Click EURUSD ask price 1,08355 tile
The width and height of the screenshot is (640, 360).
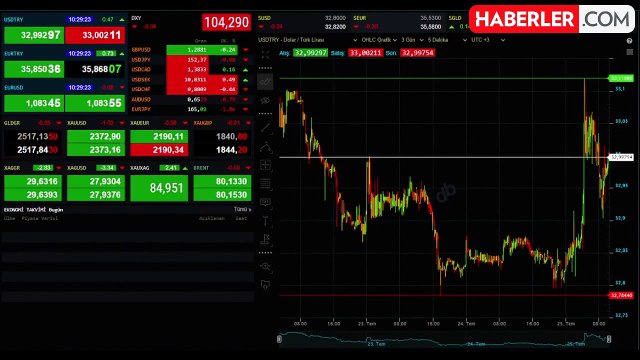(x=95, y=103)
